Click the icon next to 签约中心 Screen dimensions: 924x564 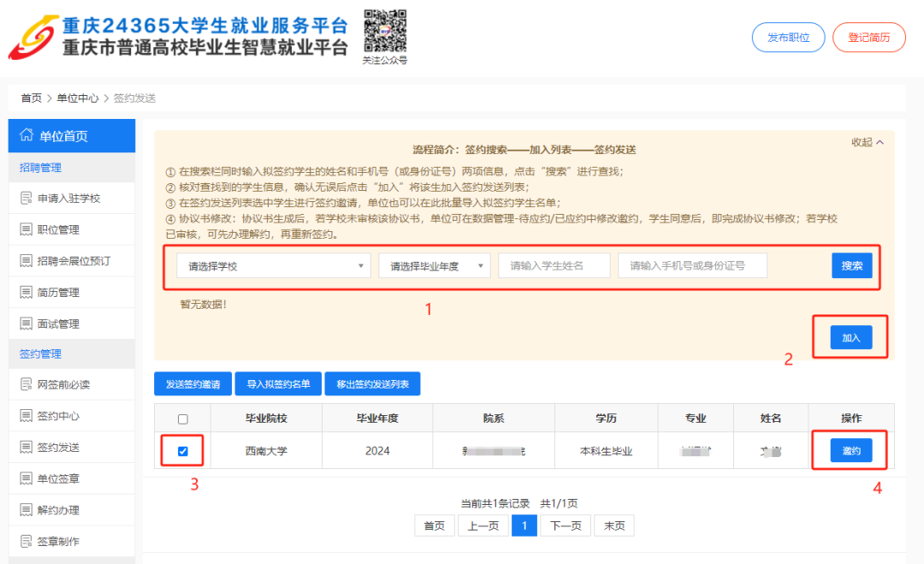tap(26, 416)
